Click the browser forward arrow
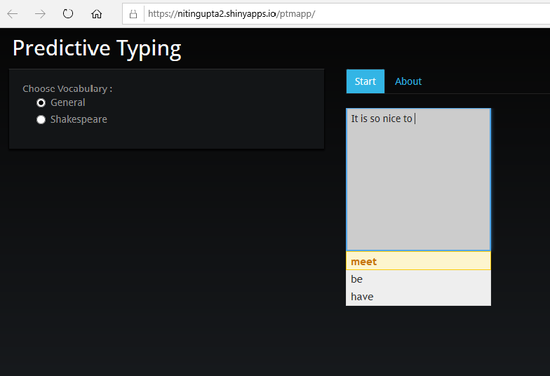Screen dimensions: 550x376 click(40, 14)
